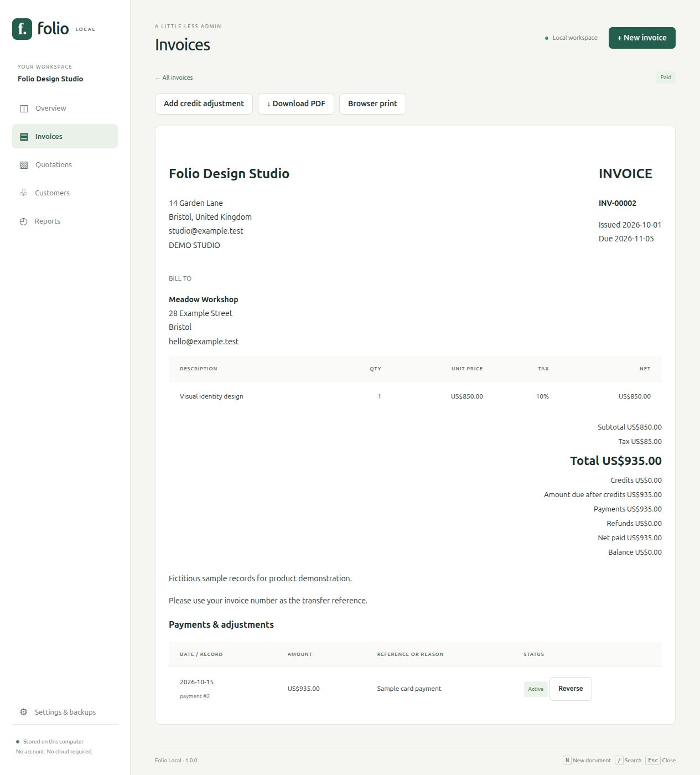Click the 10% tax cell
The image size is (700, 775).
tap(542, 396)
